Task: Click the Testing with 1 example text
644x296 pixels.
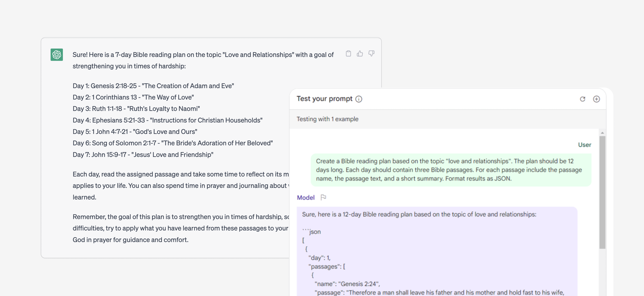Action: pyautogui.click(x=327, y=119)
